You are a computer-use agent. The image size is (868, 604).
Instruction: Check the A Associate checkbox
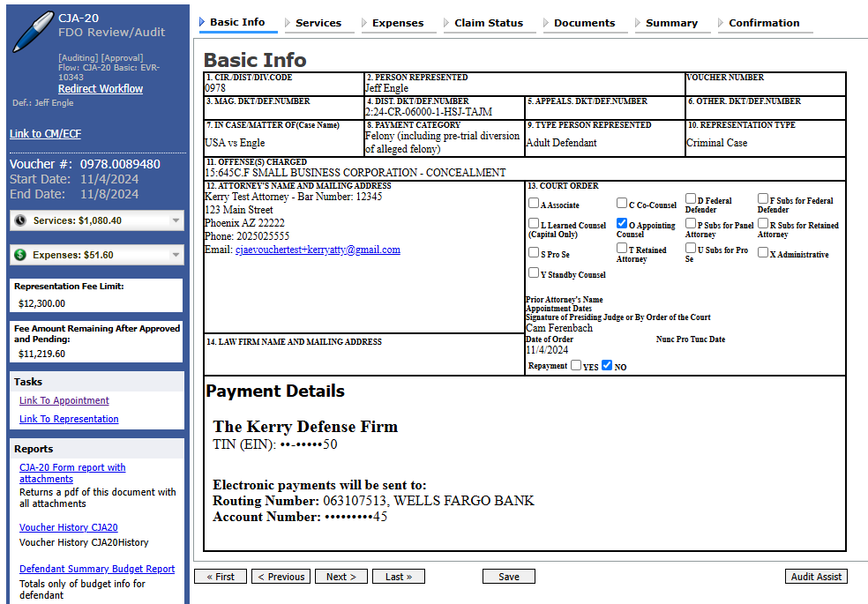[534, 204]
